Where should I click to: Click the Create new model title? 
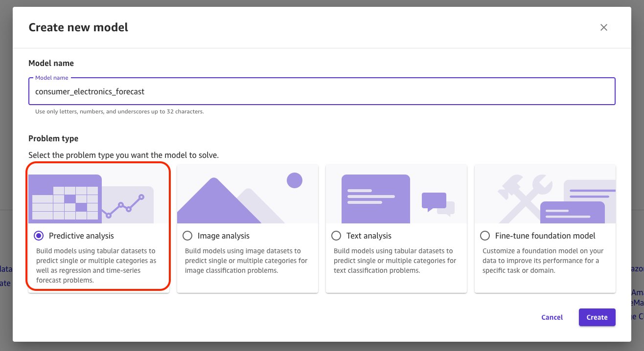(x=78, y=27)
